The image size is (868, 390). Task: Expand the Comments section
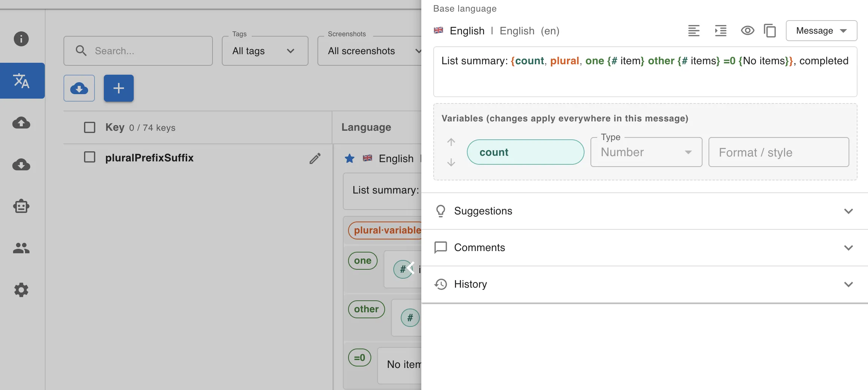click(645, 248)
